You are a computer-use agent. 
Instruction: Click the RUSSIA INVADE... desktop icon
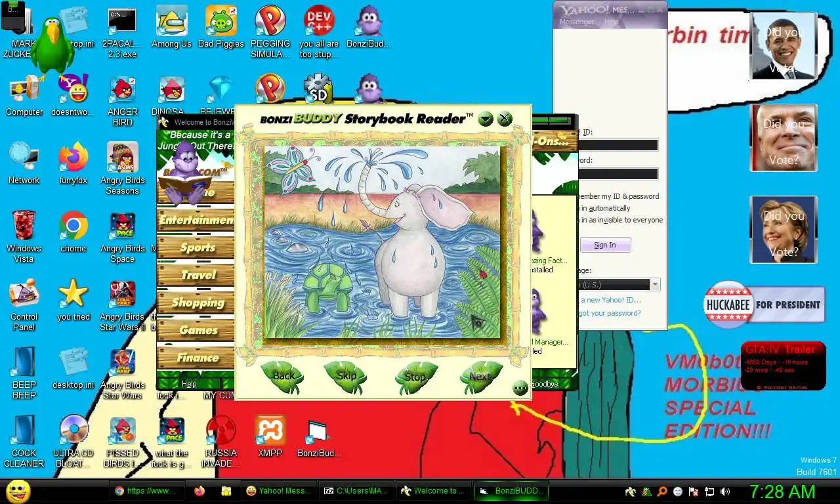point(220,442)
